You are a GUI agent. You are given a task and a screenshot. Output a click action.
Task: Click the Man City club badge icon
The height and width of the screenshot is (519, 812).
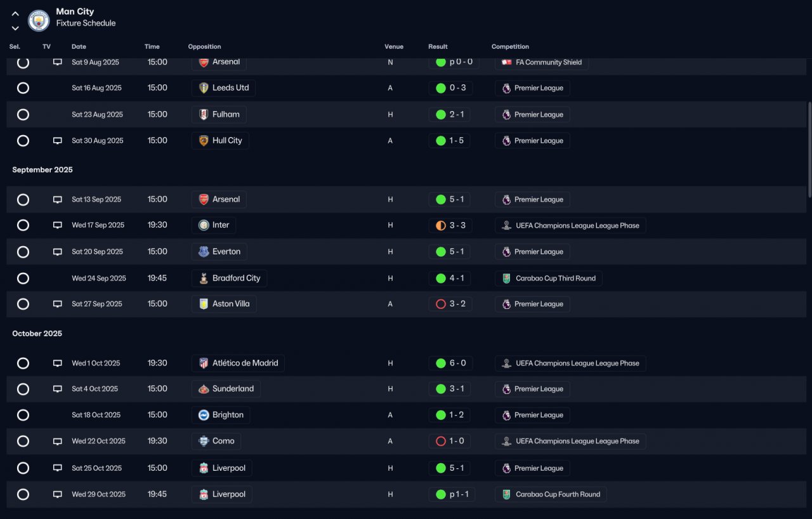39,20
